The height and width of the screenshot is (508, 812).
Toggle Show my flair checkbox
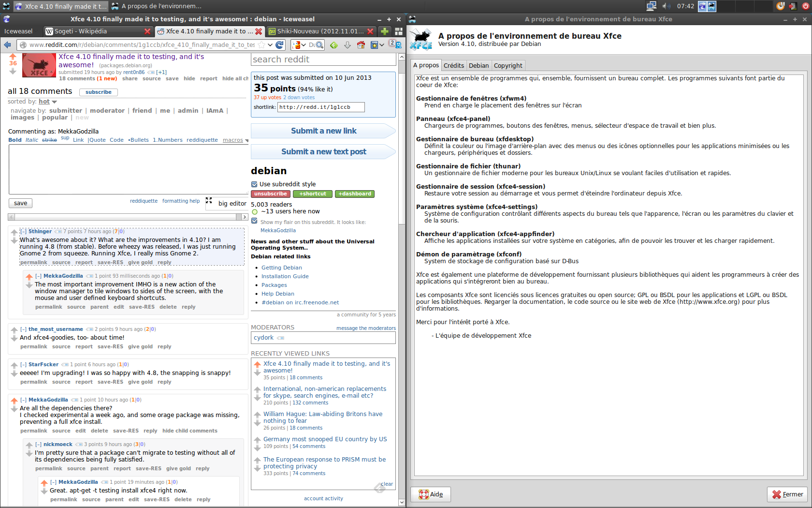254,221
